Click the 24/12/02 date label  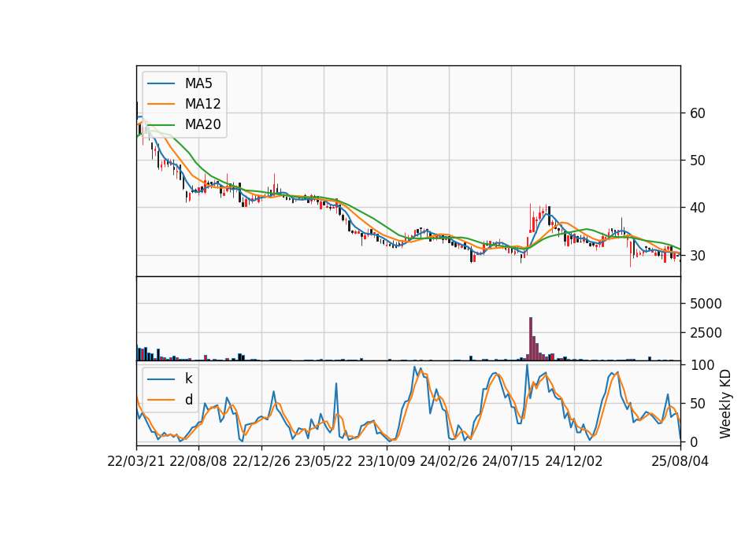tap(574, 461)
